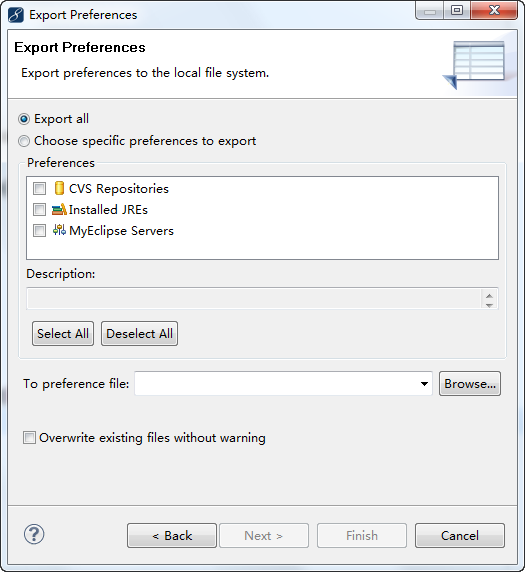Click the export wizard table banner icon

click(x=474, y=64)
